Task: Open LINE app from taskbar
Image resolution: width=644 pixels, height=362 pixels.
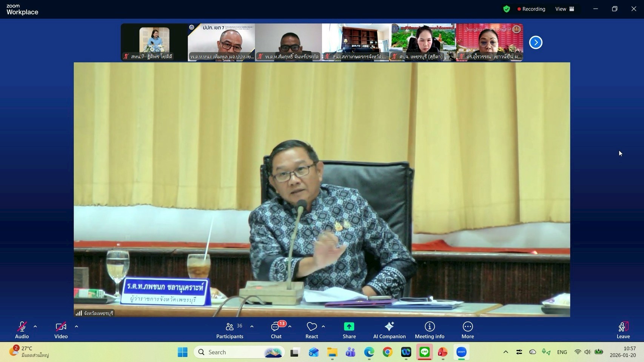Action: [424, 352]
